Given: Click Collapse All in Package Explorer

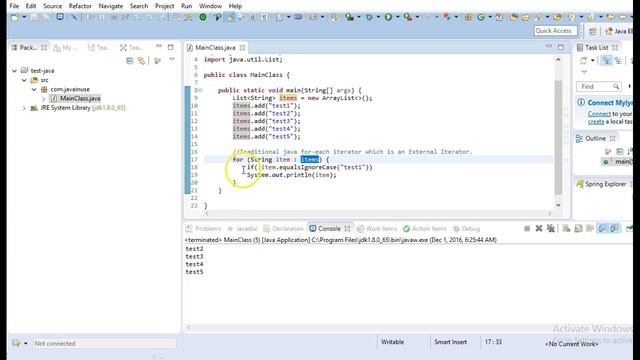Looking at the screenshot, I should tap(130, 61).
